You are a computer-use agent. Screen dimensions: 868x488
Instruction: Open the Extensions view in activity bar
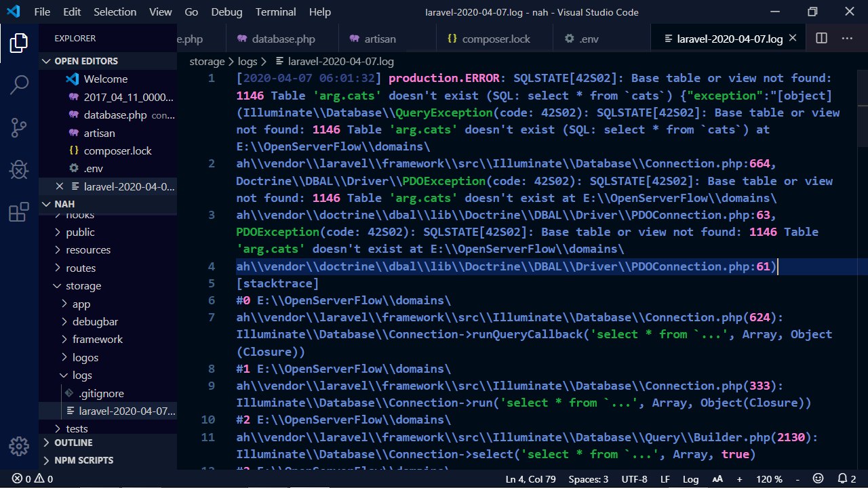[x=19, y=212]
